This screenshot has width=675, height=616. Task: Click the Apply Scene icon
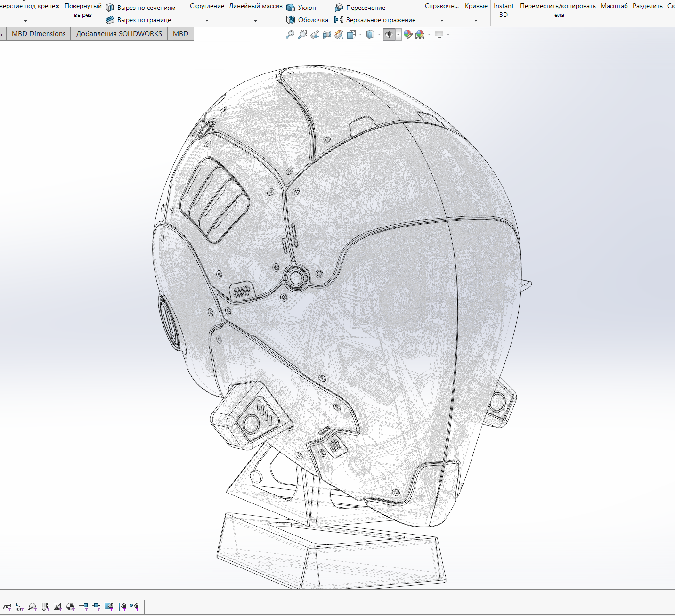[420, 34]
